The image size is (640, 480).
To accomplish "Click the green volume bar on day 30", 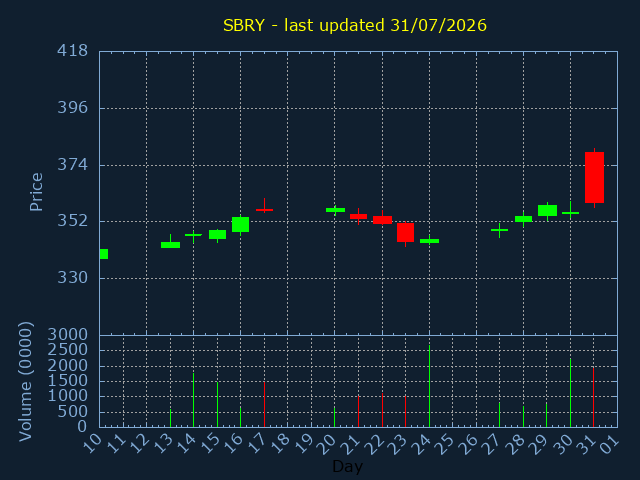I will click(x=570, y=393).
